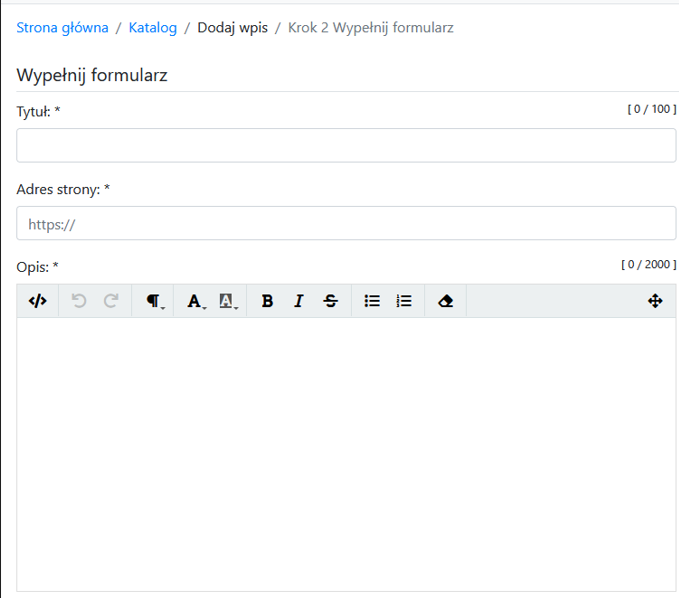Insert a numbered ordered list
Viewport: 679px width, 598px height.
click(404, 301)
